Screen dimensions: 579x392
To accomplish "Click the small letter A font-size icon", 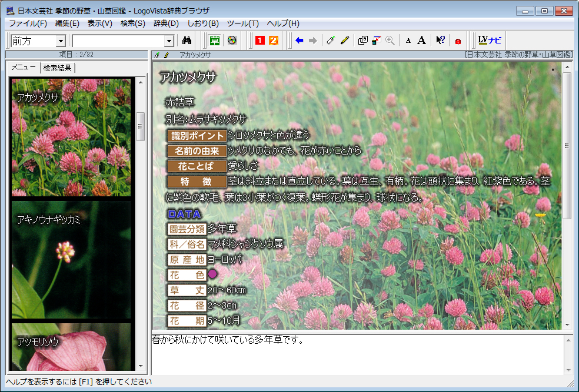I will [x=408, y=41].
